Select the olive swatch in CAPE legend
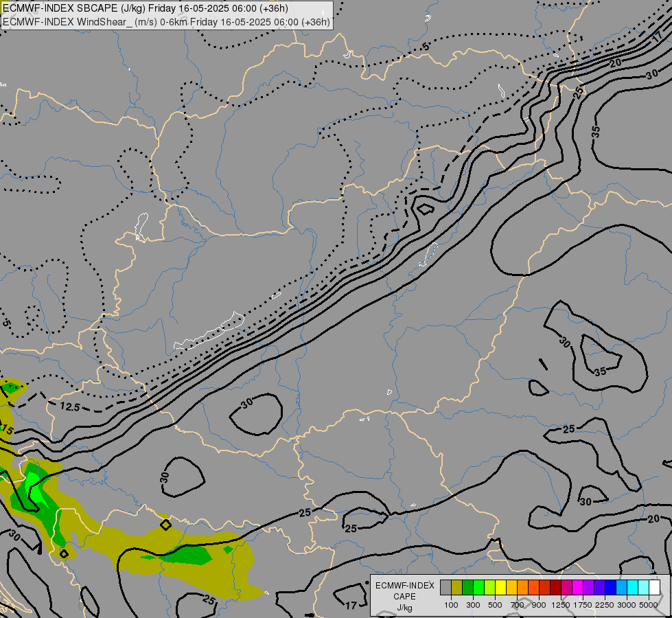 click(x=457, y=587)
